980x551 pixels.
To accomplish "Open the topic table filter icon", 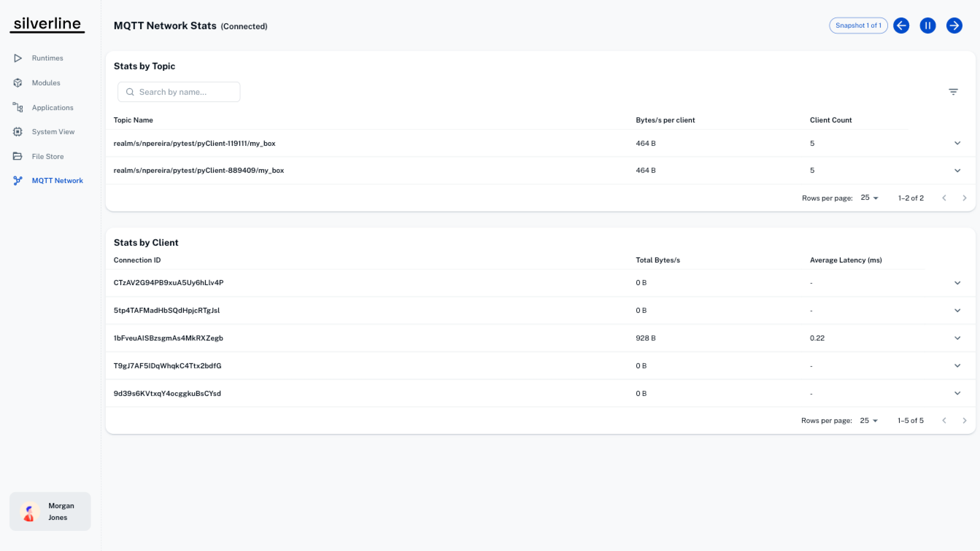I will click(953, 92).
